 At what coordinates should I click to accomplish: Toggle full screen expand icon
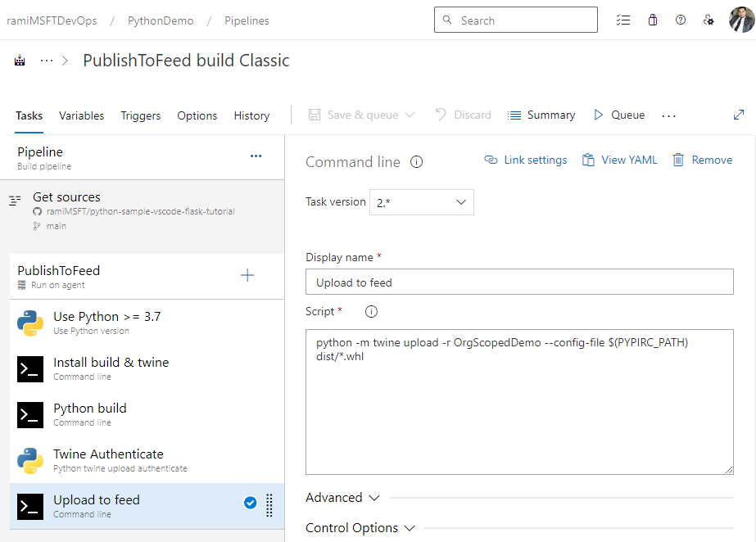pos(739,115)
